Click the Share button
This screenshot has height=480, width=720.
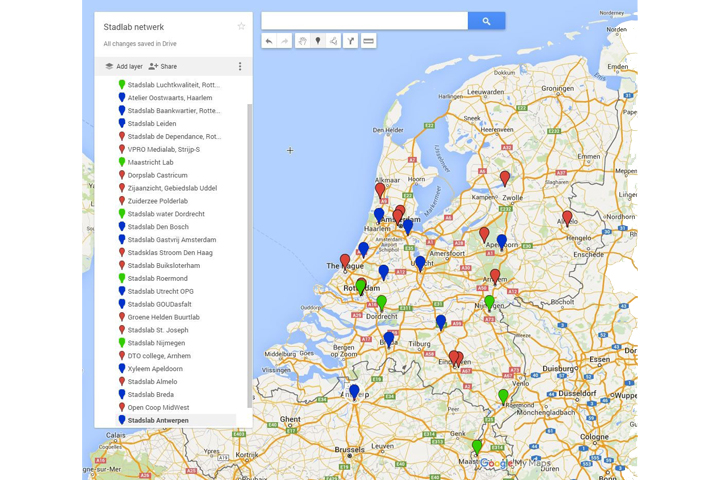(163, 67)
